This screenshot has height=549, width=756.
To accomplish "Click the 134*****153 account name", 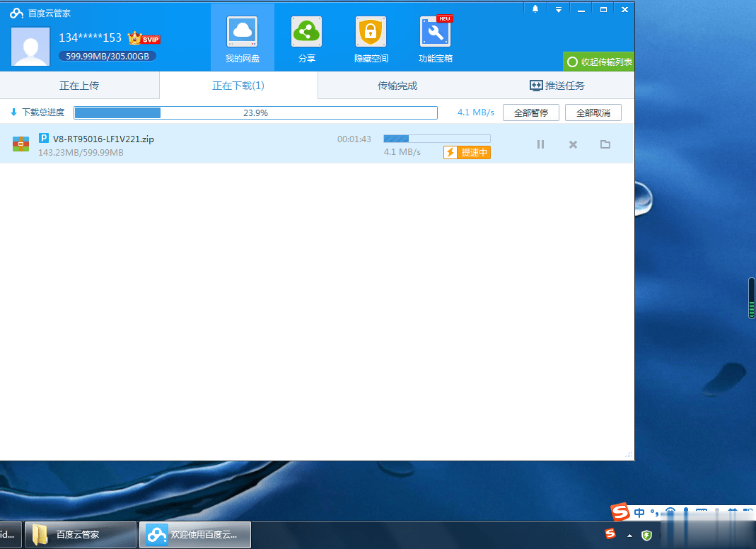I will [90, 37].
